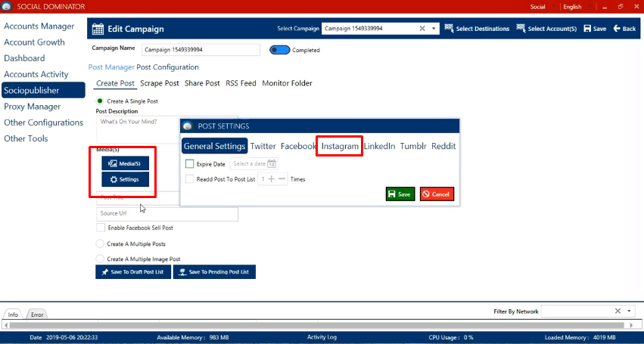Open the Error log tab
The image size is (644, 344).
tap(37, 315)
